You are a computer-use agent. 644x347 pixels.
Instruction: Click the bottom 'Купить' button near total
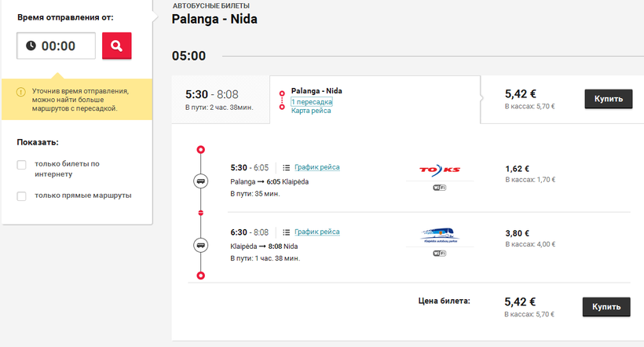[606, 306]
